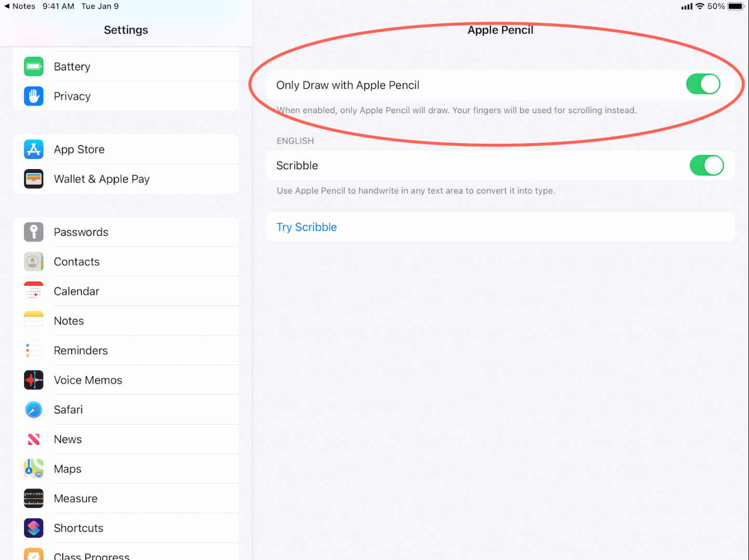The image size is (749, 560).
Task: Tap the red News icon
Action: click(x=34, y=439)
